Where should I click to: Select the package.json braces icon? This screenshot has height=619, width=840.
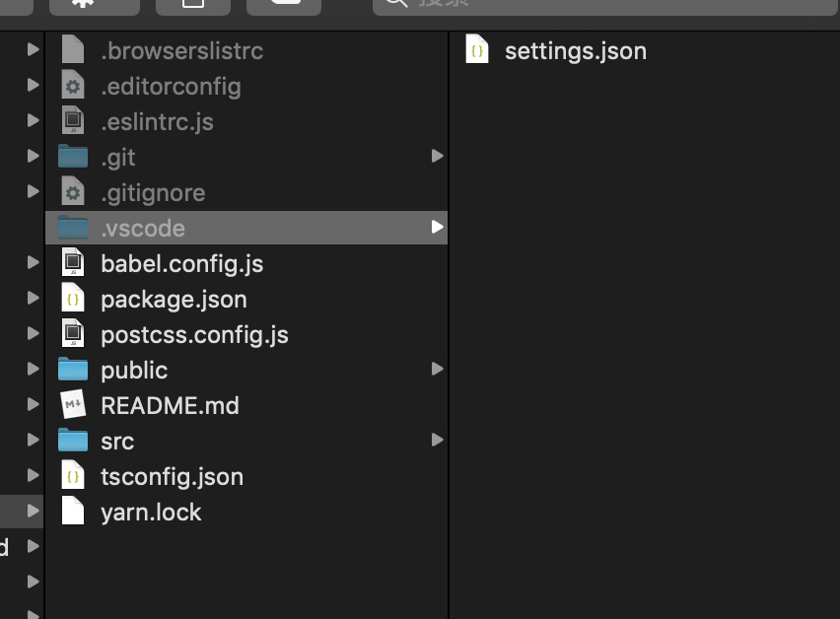73,300
